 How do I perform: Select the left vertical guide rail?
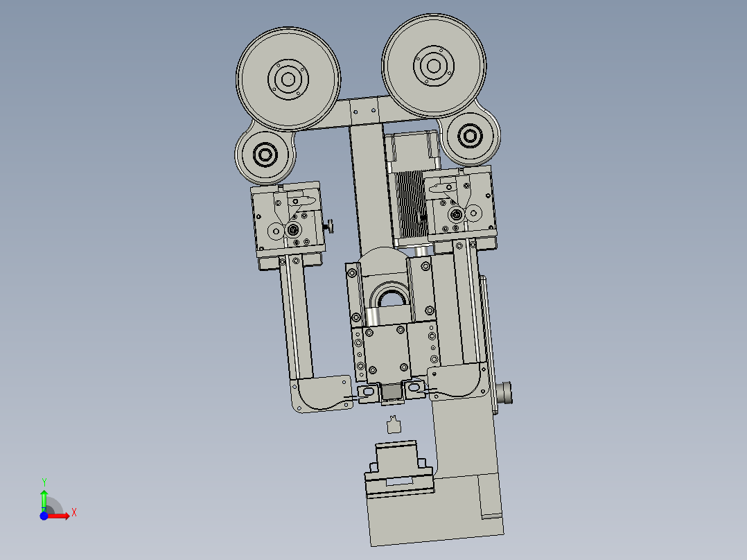click(x=297, y=317)
